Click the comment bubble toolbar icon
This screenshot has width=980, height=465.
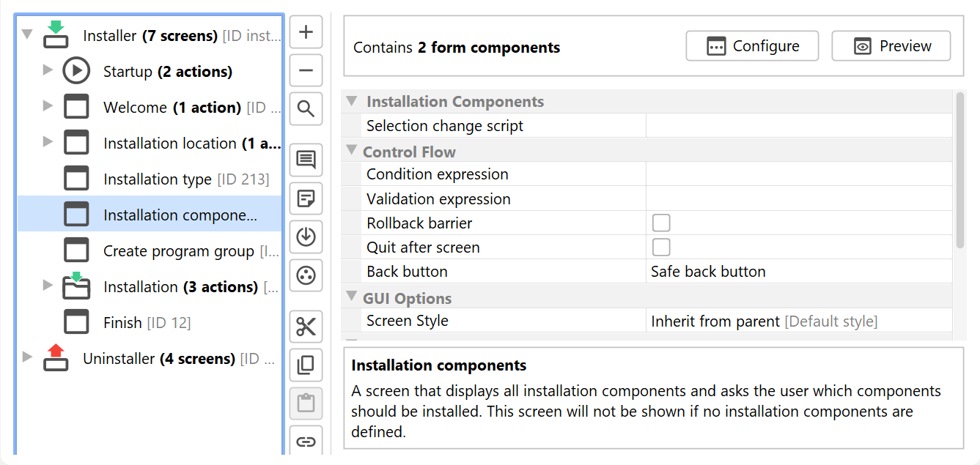click(306, 160)
